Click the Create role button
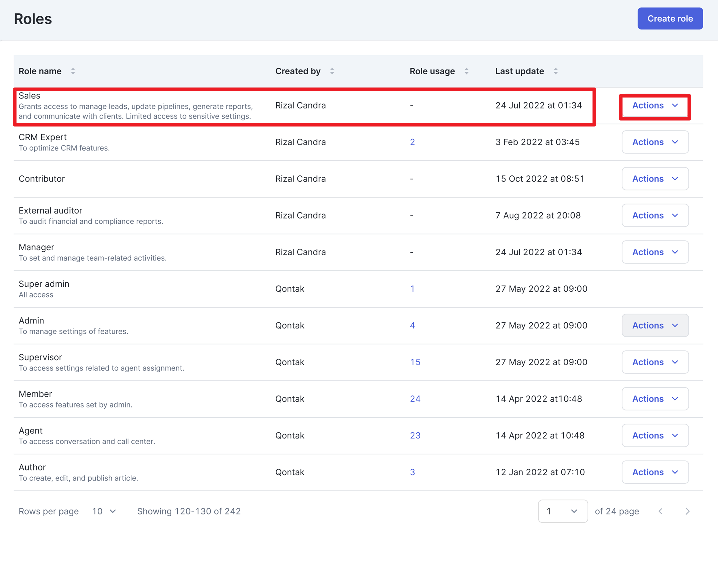The height and width of the screenshot is (588, 718). (x=670, y=19)
